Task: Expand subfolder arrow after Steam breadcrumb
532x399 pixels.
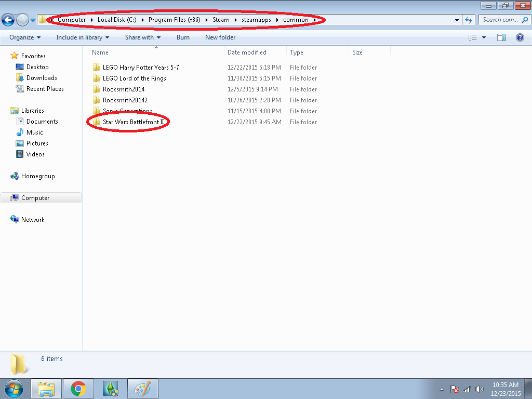Action: tap(235, 20)
